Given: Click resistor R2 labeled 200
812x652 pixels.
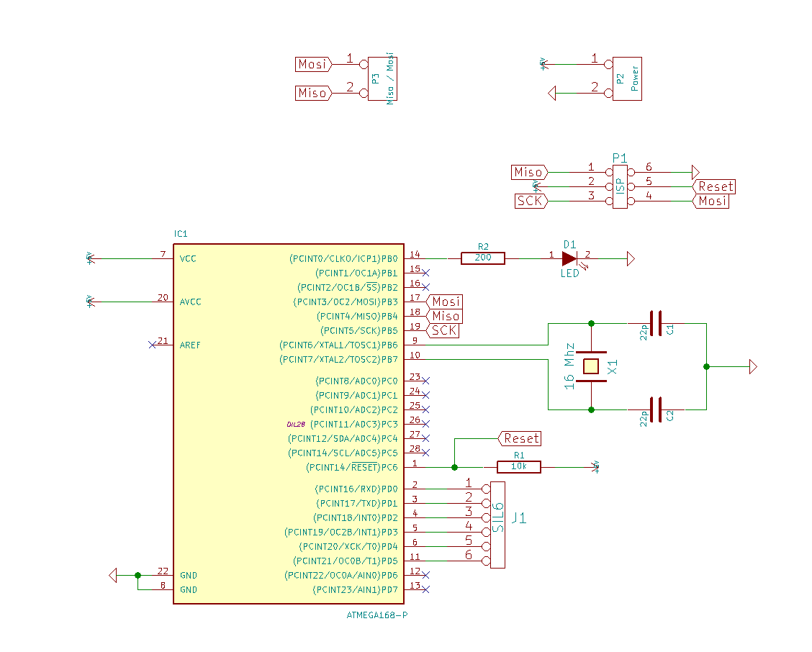Looking at the screenshot, I should click(x=482, y=258).
